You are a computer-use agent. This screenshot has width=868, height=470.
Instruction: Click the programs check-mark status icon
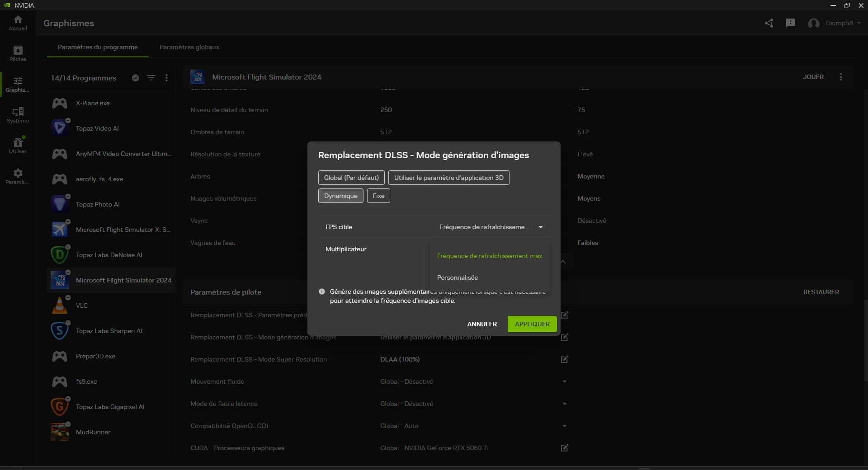pos(135,78)
